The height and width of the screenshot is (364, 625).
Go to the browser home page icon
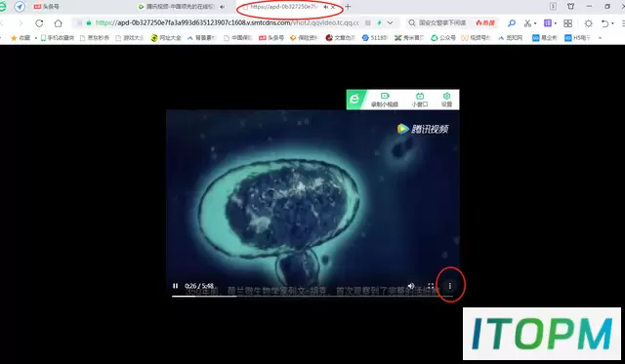pyautogui.click(x=59, y=23)
